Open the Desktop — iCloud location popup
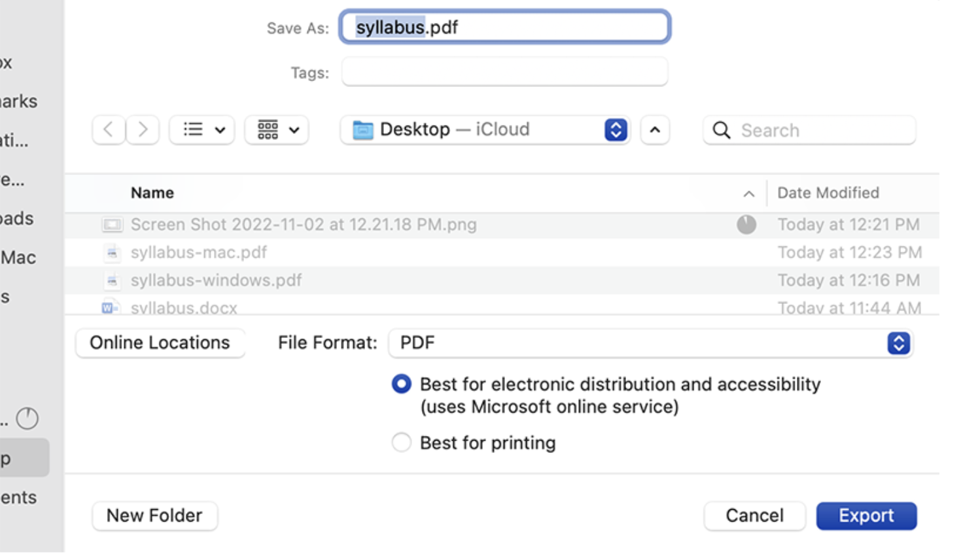 [x=485, y=129]
